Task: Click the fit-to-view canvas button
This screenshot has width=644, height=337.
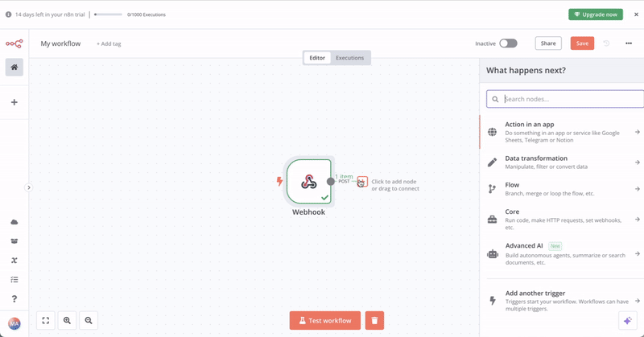Action: tap(46, 320)
